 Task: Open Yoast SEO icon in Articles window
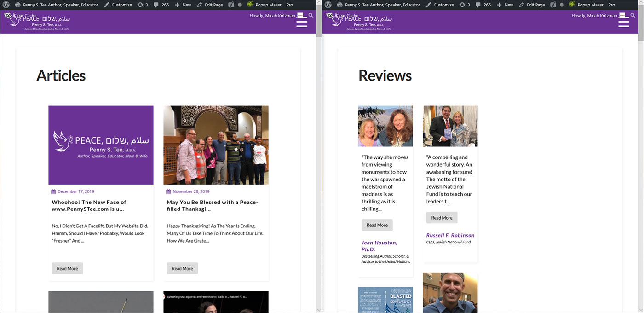click(232, 5)
